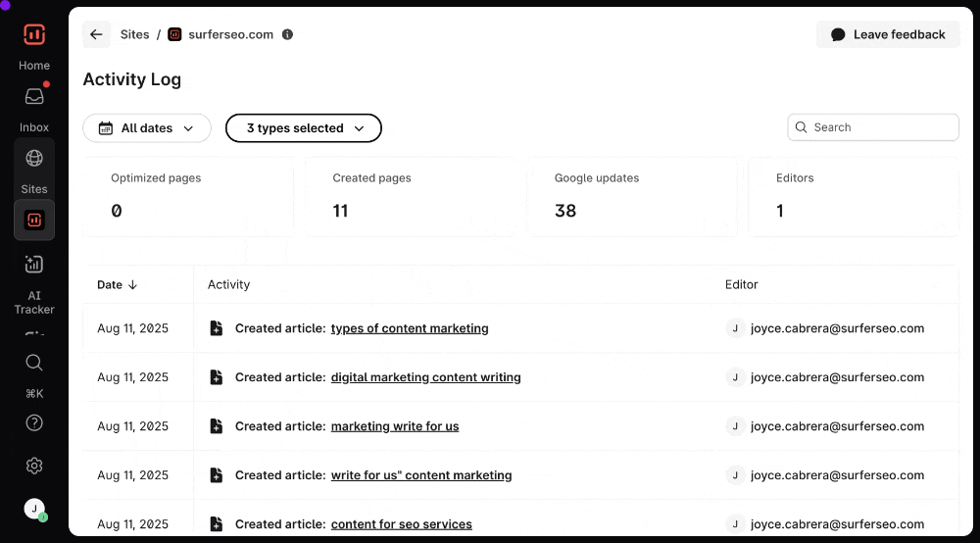Click the Leave feedback button
This screenshot has width=980, height=543.
888,34
